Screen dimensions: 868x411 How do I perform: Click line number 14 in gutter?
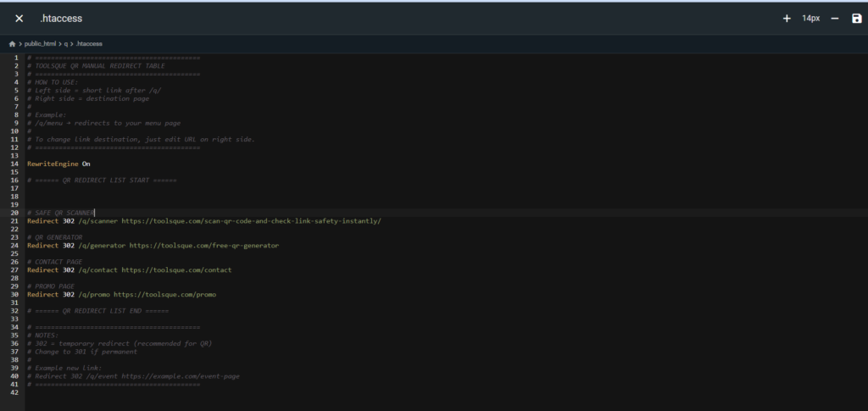tap(14, 164)
